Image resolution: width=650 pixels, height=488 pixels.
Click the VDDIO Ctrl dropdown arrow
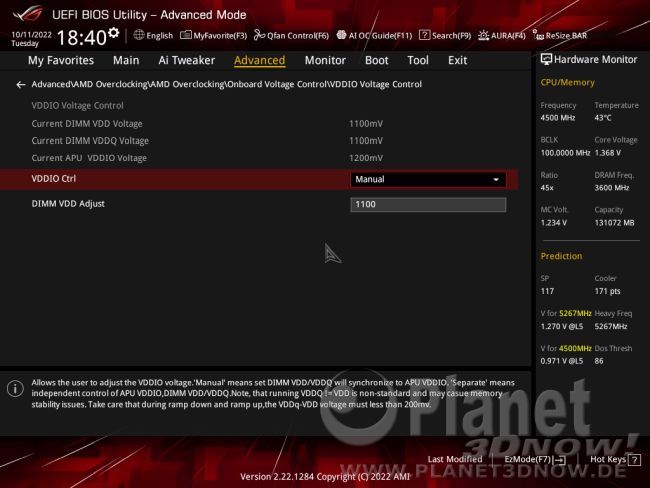pyautogui.click(x=496, y=180)
